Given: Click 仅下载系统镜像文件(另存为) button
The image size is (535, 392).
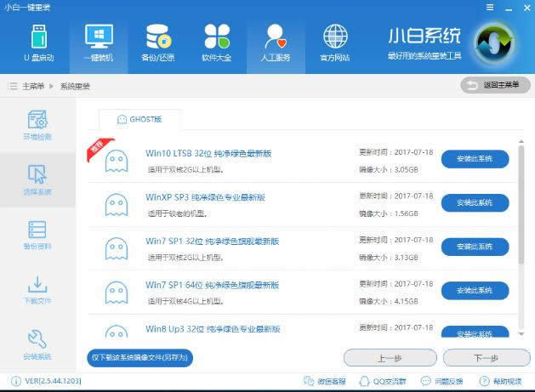Looking at the screenshot, I should point(140,357).
